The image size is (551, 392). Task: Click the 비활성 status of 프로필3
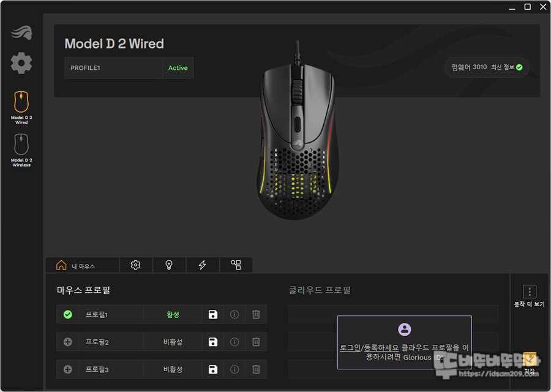(x=173, y=369)
